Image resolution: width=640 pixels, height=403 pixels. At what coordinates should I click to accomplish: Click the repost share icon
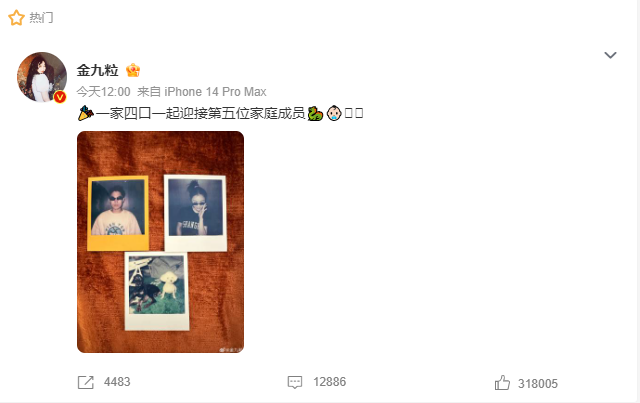[x=86, y=382]
